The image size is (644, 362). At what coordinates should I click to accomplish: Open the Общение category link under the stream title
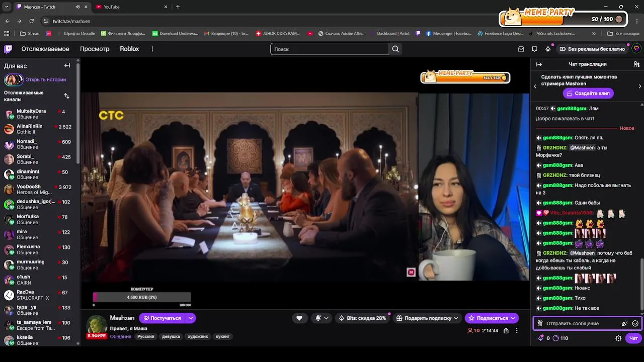point(121,336)
